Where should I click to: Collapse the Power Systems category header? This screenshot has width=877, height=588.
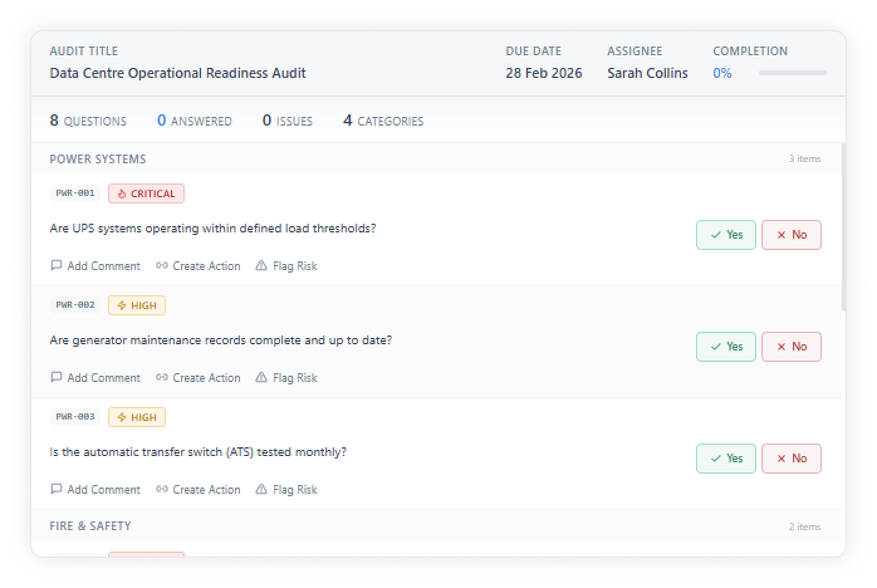[x=98, y=159]
